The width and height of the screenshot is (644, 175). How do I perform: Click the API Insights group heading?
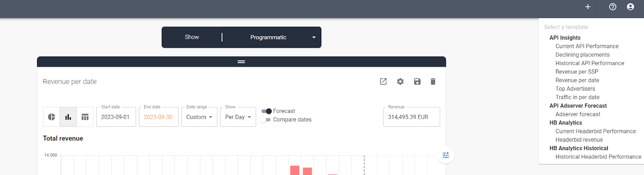[x=565, y=38]
